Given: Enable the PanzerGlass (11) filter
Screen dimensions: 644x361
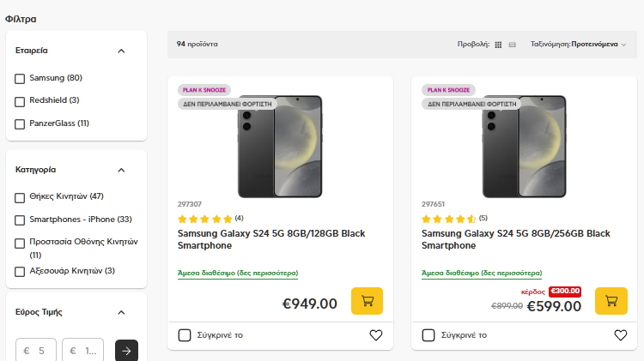Looking at the screenshot, I should (20, 123).
